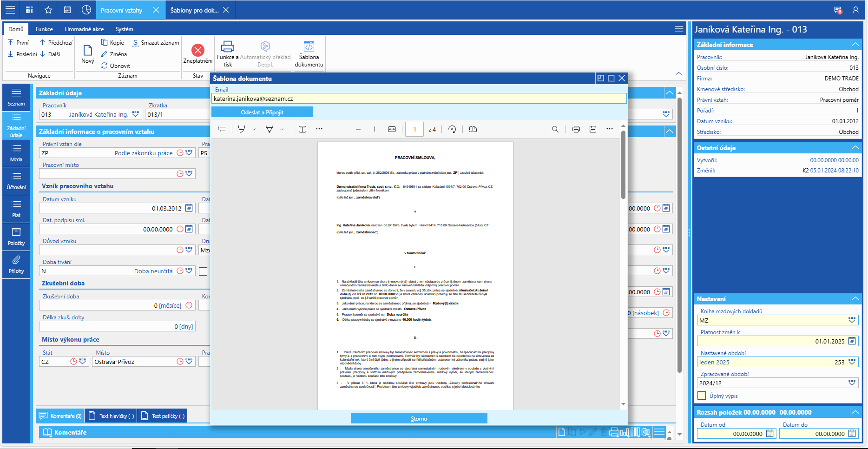Screen dimensions: 868x449
Task: Open Nastavené období dropdown
Action: pyautogui.click(x=852, y=362)
